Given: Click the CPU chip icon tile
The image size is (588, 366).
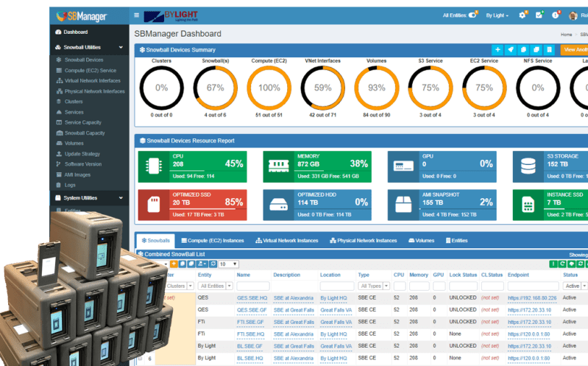Looking at the screenshot, I should coord(153,166).
